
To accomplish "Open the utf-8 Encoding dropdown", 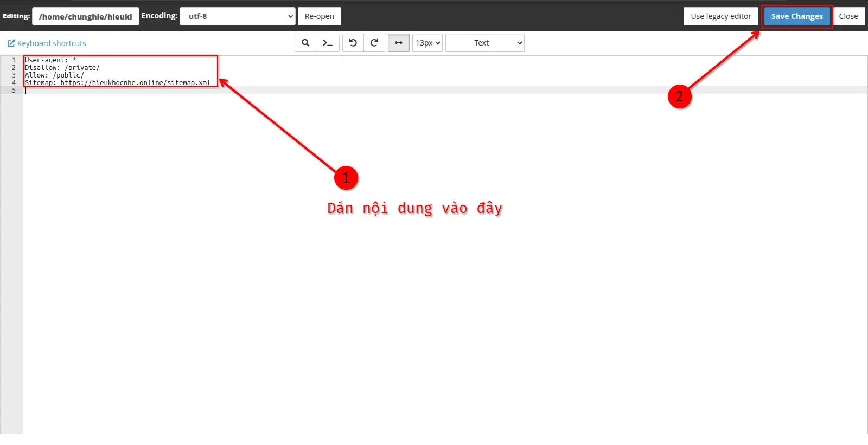I will click(238, 16).
